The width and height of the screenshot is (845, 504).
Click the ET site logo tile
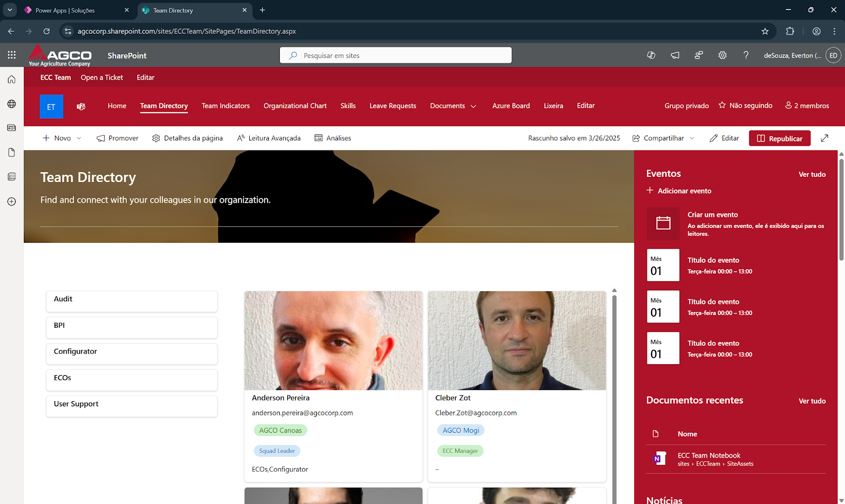point(51,107)
